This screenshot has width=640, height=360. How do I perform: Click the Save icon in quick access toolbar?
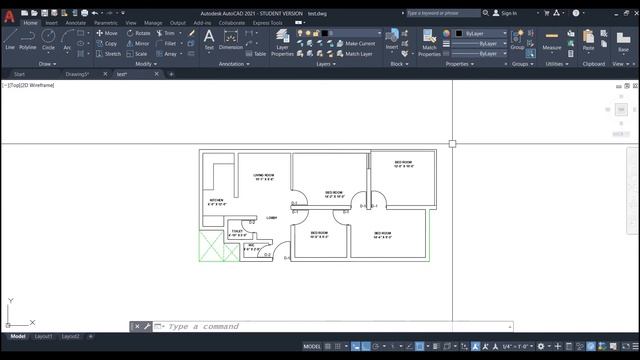(44, 13)
